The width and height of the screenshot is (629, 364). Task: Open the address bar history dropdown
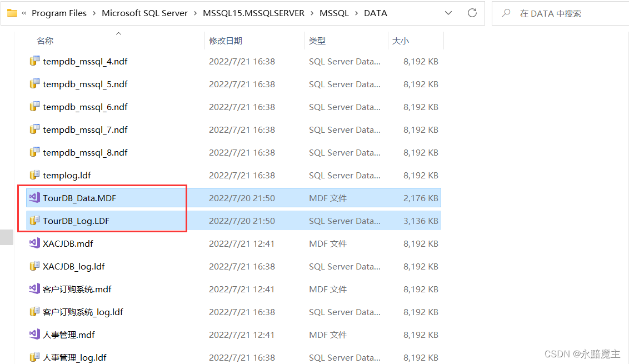click(x=448, y=13)
